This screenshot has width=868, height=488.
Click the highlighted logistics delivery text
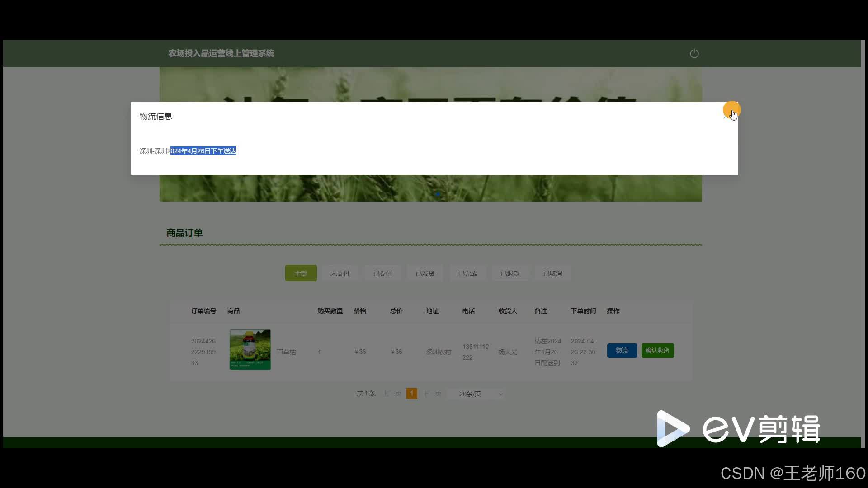203,151
